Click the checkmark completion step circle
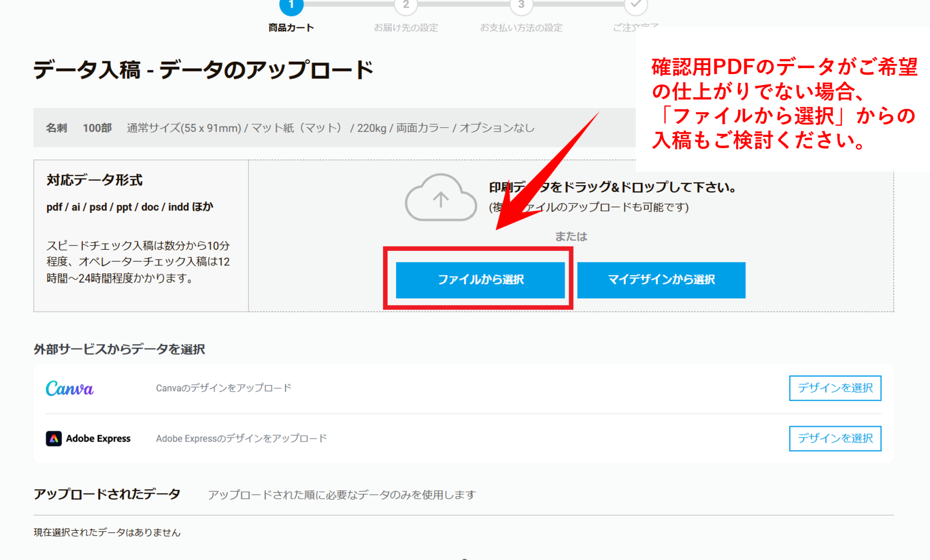 [x=635, y=5]
